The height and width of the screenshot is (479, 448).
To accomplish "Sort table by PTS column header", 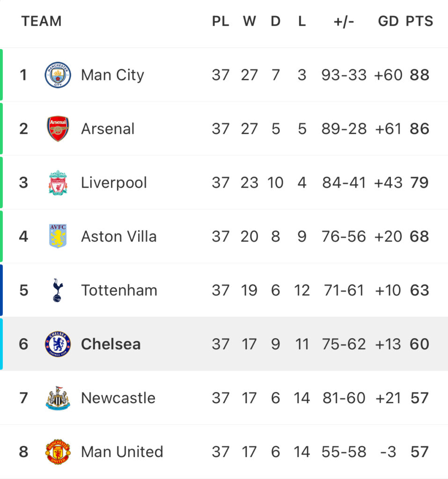I will coord(419,21).
